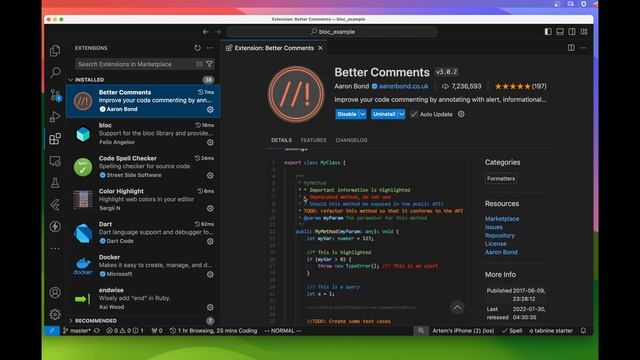Manage the Better Comments extension gear
640x360 pixels.
pyautogui.click(x=210, y=109)
